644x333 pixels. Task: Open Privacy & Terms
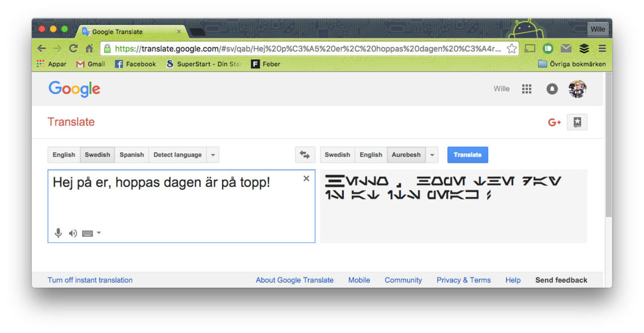463,280
